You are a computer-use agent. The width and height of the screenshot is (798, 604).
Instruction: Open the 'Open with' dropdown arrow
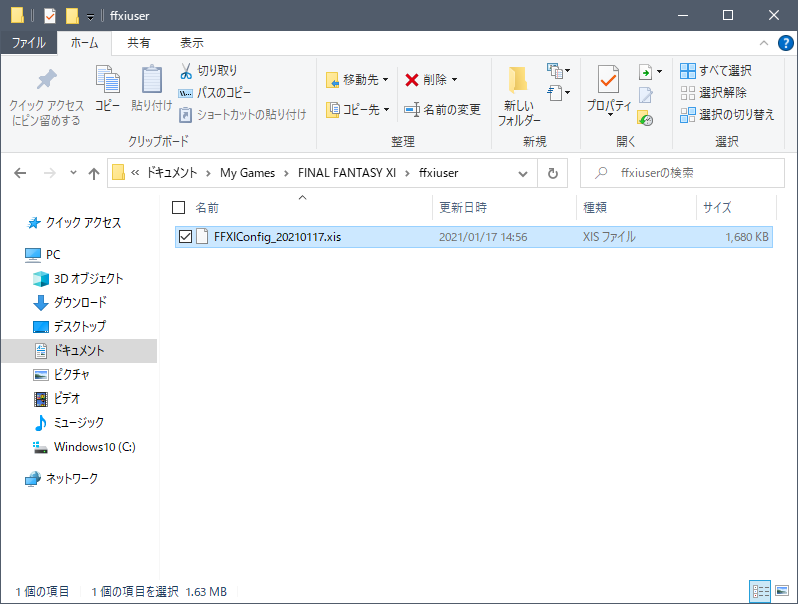(x=659, y=72)
